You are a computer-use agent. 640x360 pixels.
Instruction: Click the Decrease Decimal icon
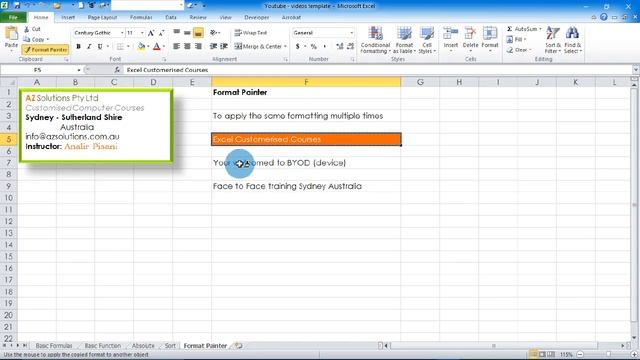tap(350, 47)
